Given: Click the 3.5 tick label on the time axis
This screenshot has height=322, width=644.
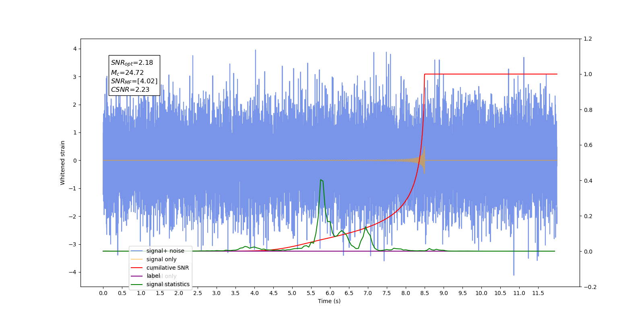Looking at the screenshot, I should click(x=235, y=293).
